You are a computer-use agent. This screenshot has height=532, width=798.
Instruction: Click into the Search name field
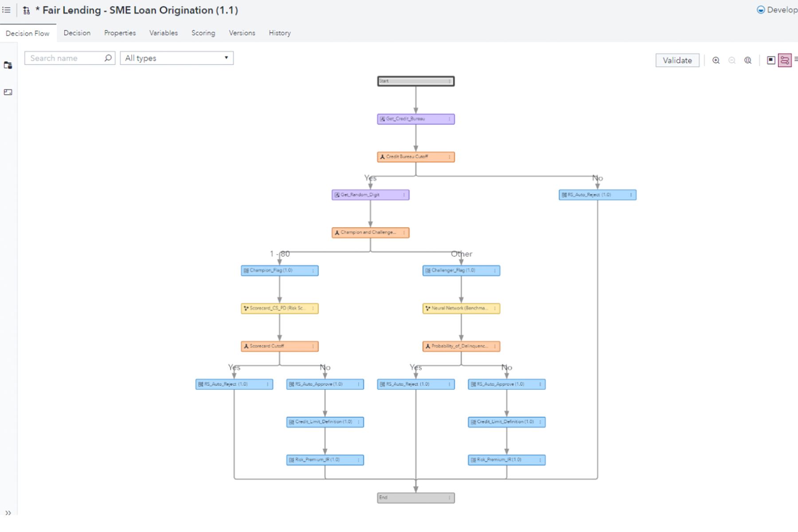coord(64,58)
